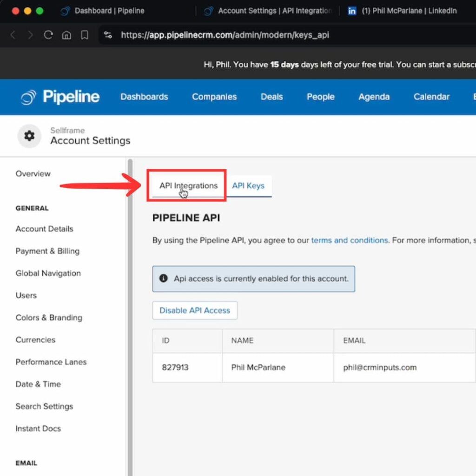Click the bookmark icon in toolbar
Screen dimensions: 476x476
85,35
